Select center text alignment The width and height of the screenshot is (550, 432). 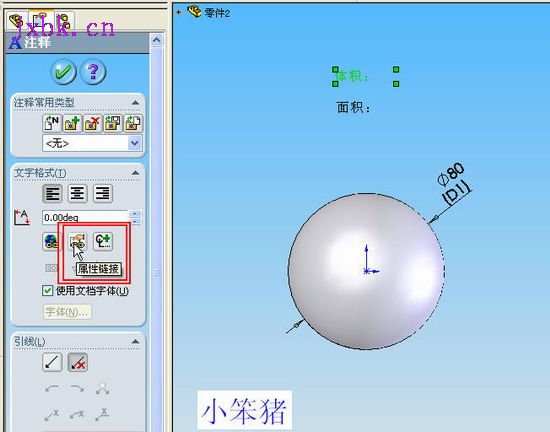[78, 194]
